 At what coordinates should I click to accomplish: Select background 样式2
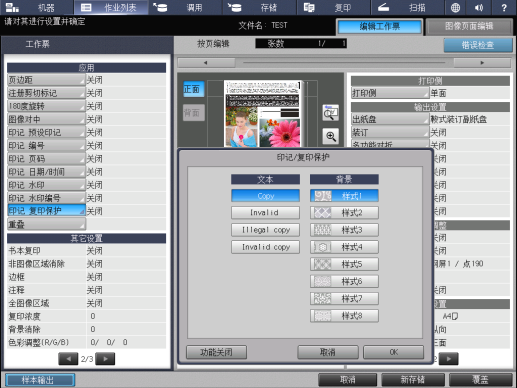click(x=344, y=213)
